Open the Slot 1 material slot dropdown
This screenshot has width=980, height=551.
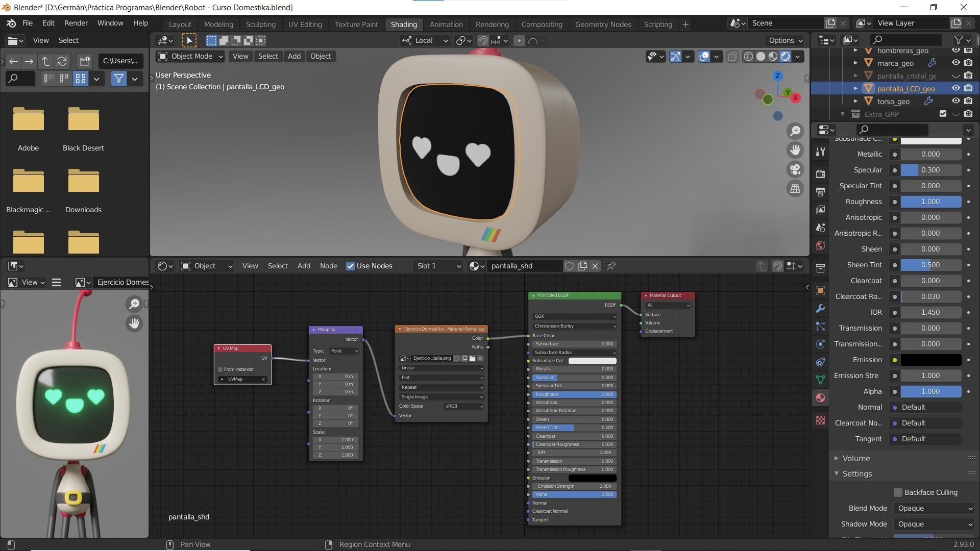438,266
